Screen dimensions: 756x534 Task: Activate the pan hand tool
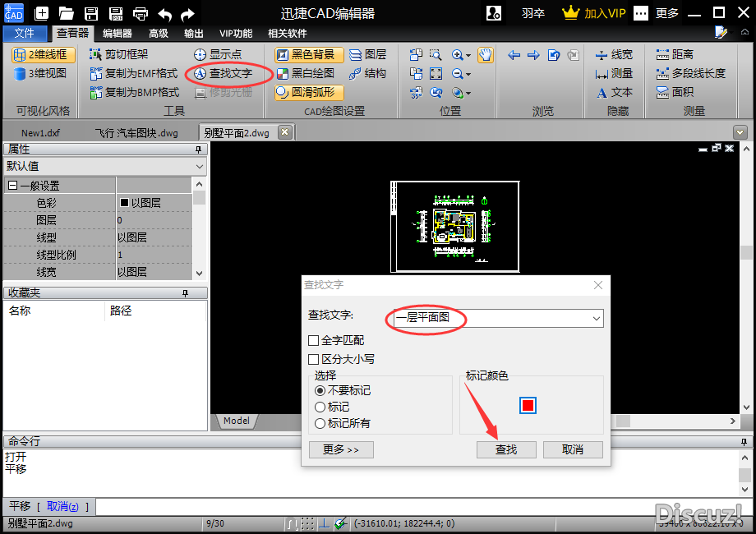click(x=486, y=55)
